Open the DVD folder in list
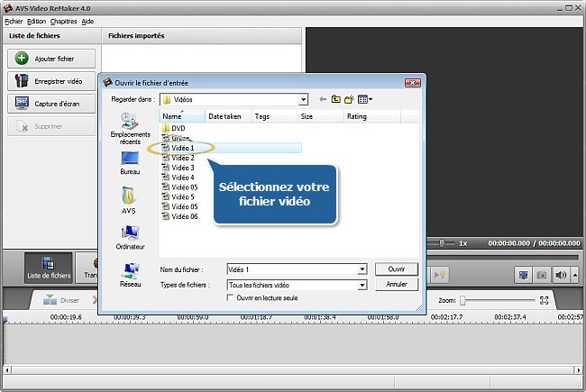 [x=178, y=128]
